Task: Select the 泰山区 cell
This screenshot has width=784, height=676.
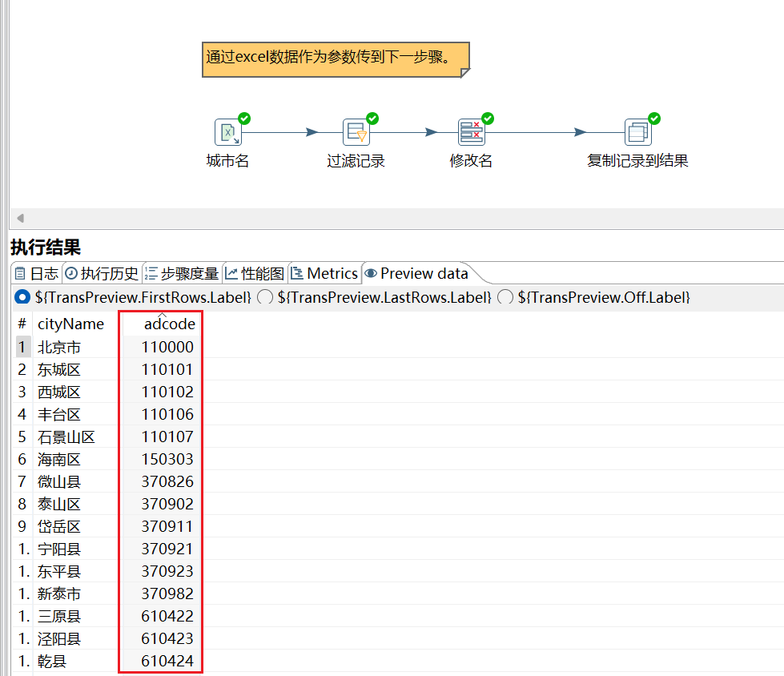Action: (59, 504)
